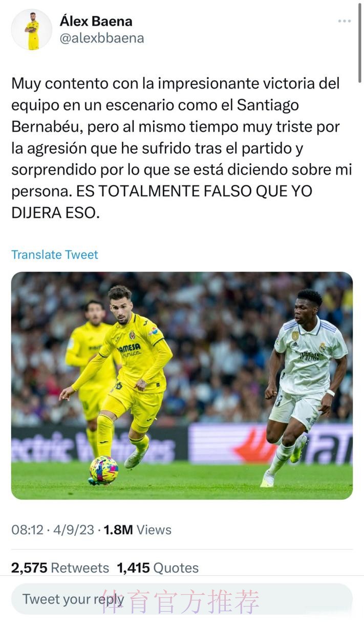Open the @alexbbaena handle
This screenshot has width=364, height=622.
[x=102, y=38]
